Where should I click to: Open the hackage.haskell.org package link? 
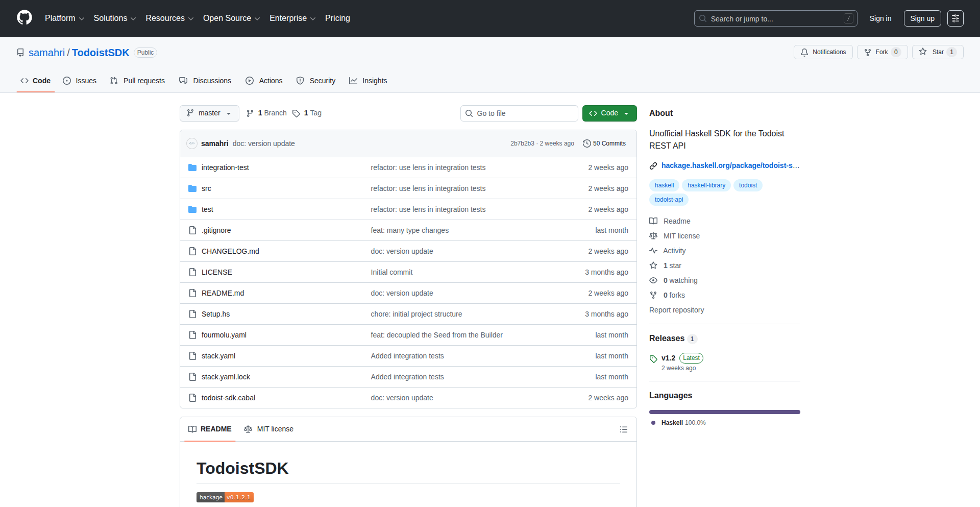[x=730, y=165]
